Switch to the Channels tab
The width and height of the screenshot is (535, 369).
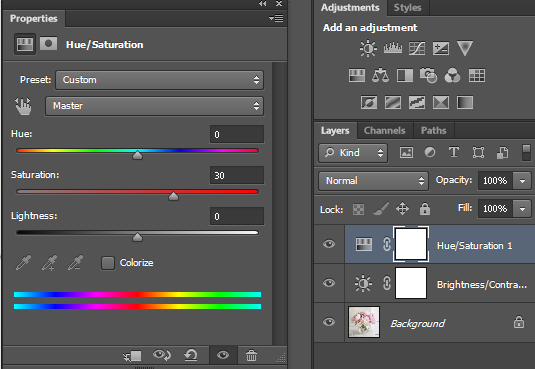point(385,130)
